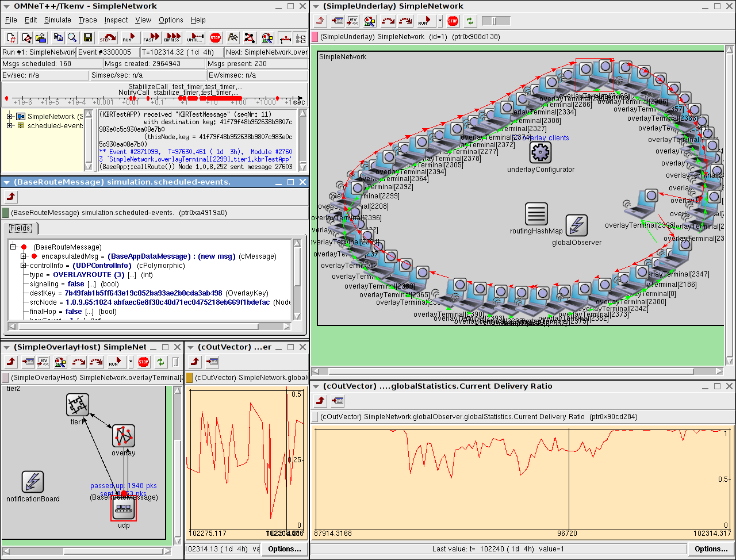Click the checkered flag finish icon
Viewport: 736px width, 560px height.
[x=233, y=38]
